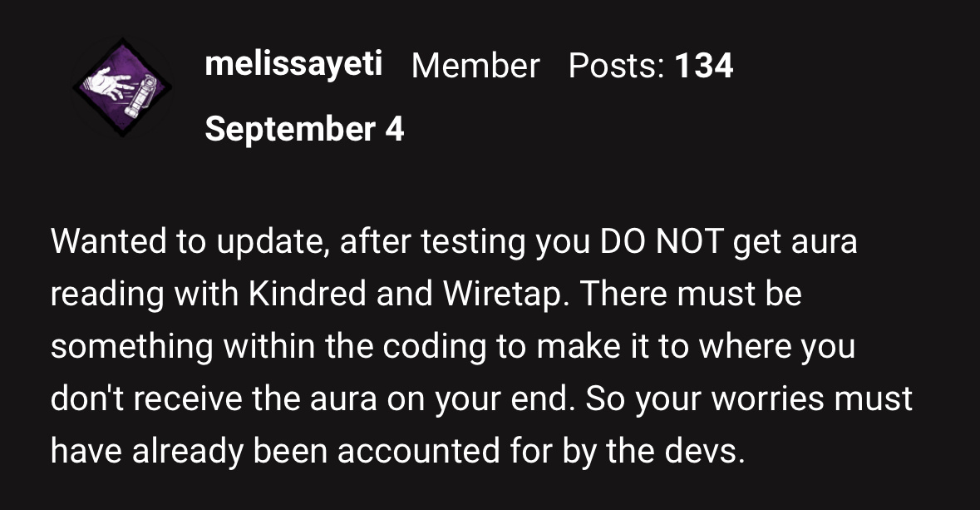The height and width of the screenshot is (510, 980).
Task: Open the September 4 permalink date
Action: coord(304,129)
